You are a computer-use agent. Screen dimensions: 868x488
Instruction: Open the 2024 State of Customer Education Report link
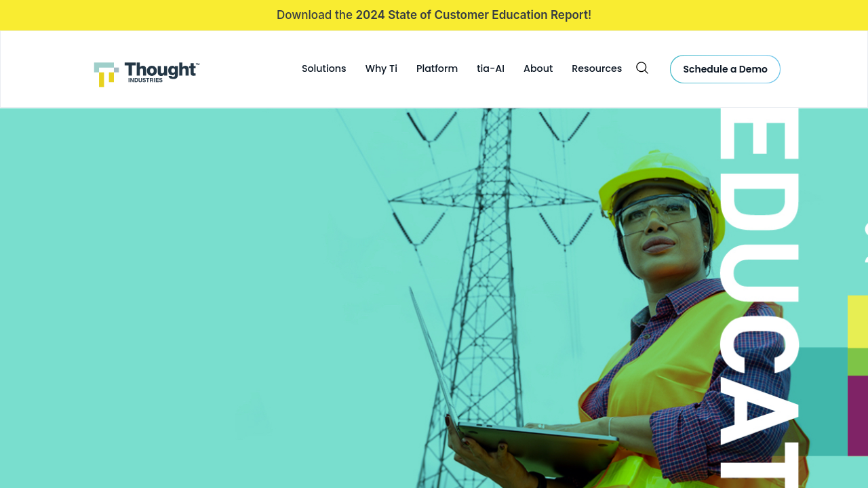pos(473,15)
